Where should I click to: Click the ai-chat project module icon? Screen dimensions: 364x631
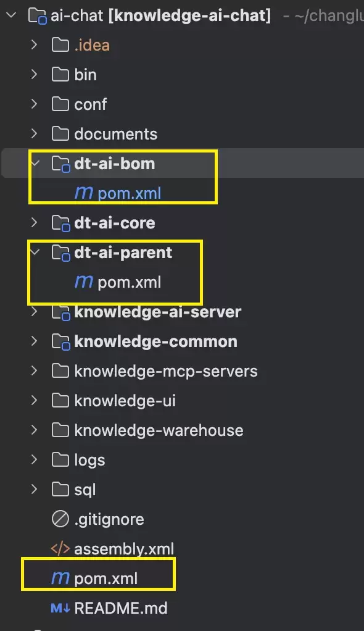point(38,16)
